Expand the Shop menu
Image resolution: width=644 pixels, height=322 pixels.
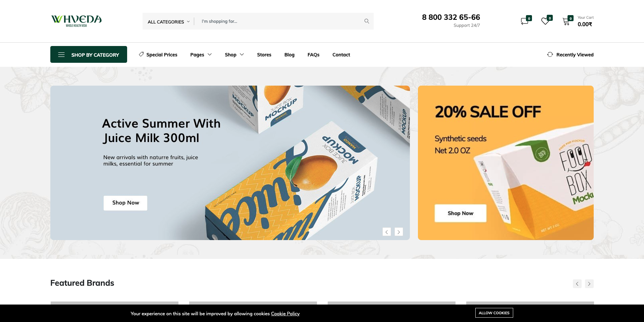click(x=234, y=54)
